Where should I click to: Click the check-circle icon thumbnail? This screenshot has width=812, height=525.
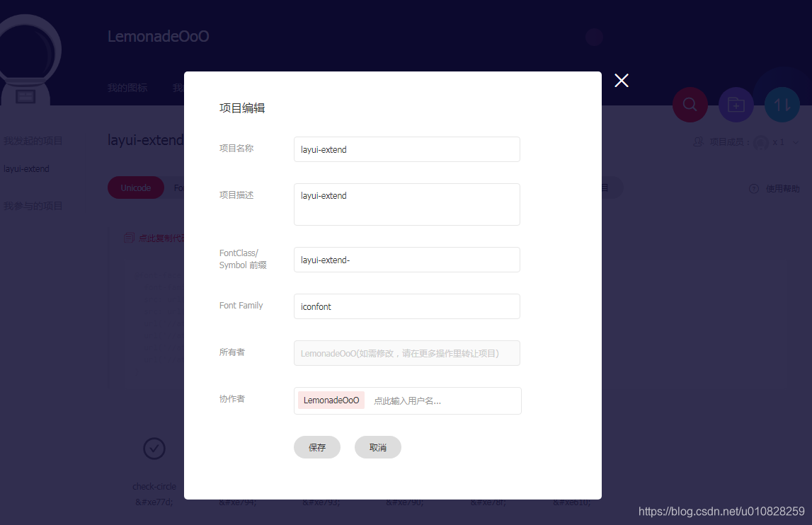(x=154, y=449)
